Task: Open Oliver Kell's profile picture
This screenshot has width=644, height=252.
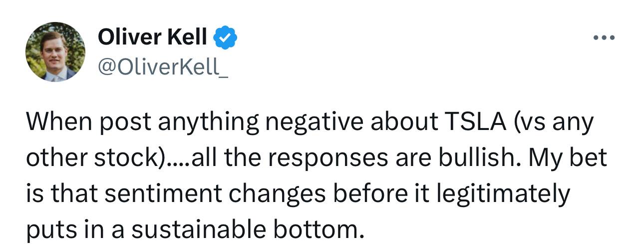Action: point(55,52)
